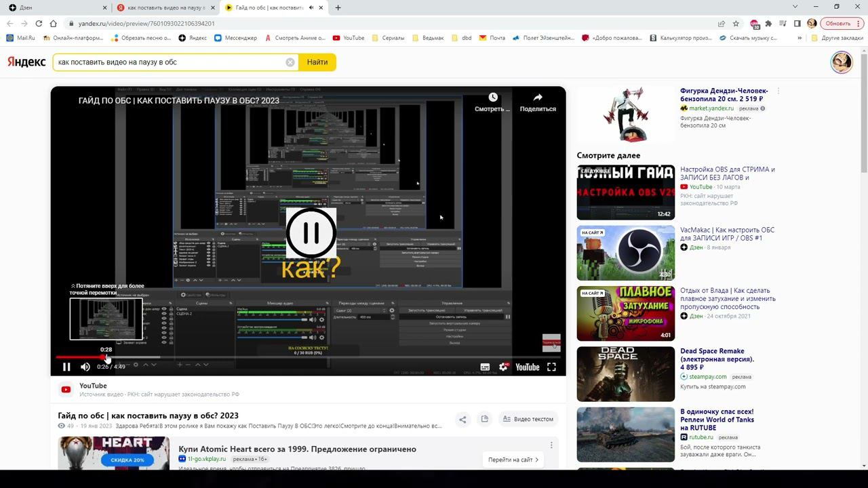Click the large center pause button
868x488 pixels.
coord(311,232)
